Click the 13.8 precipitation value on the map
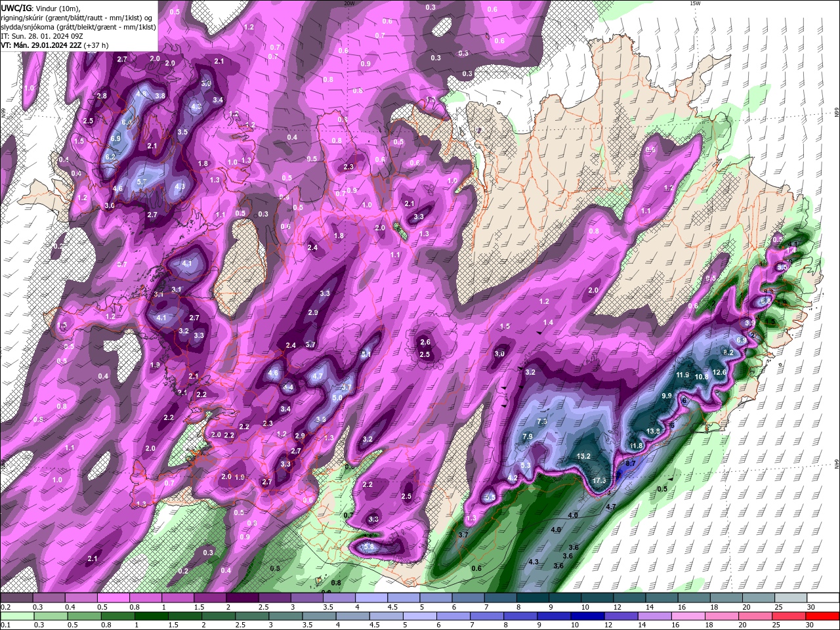This screenshot has width=840, height=630. [653, 431]
